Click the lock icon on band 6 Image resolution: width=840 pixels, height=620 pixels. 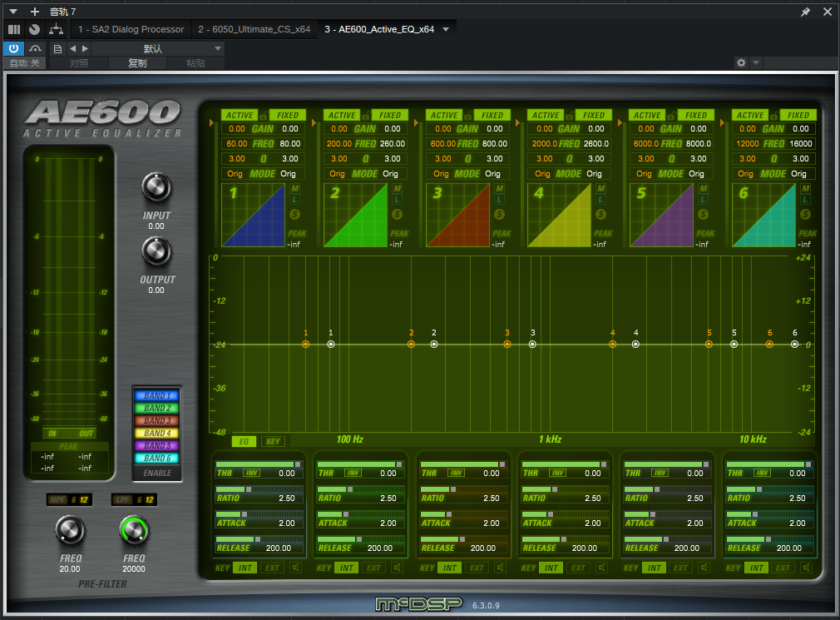[x=774, y=115]
